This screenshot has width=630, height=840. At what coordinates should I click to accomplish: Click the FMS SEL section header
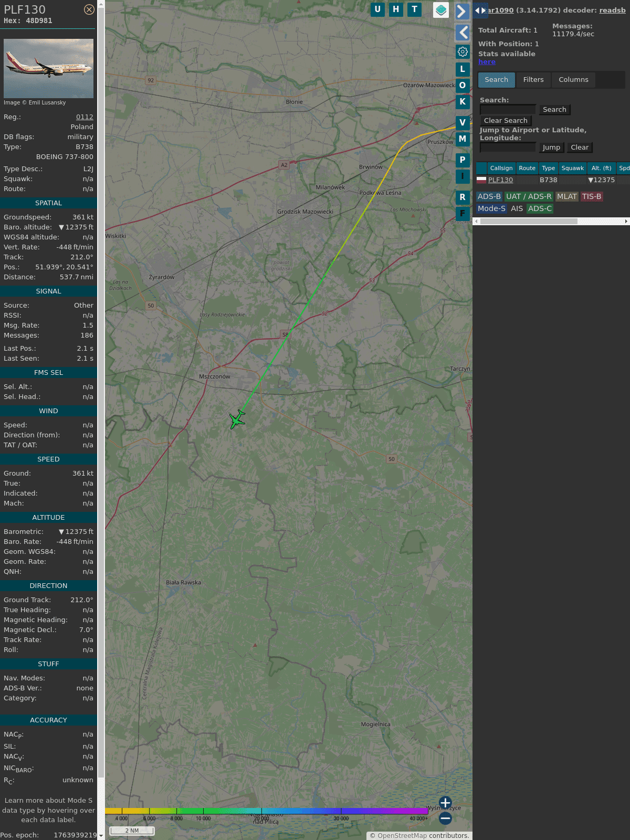point(48,373)
